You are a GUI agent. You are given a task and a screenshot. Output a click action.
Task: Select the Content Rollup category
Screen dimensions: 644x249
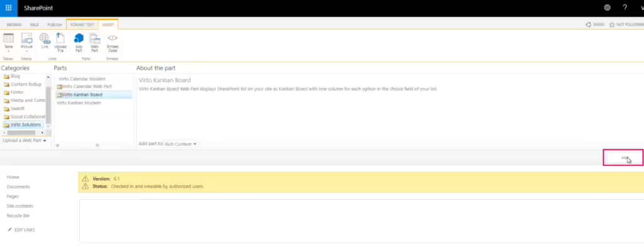tap(23, 84)
